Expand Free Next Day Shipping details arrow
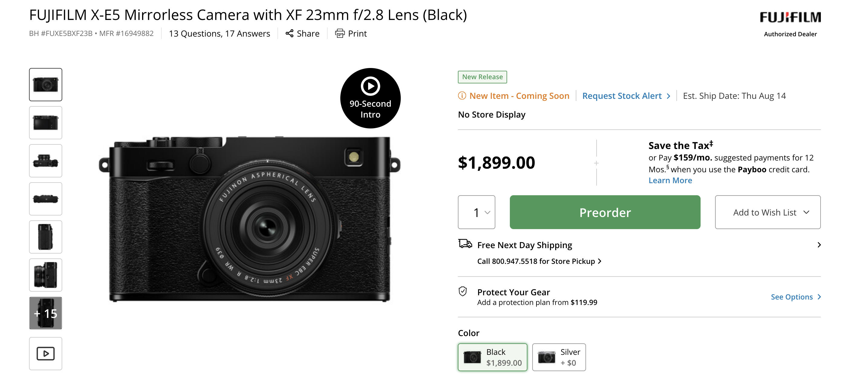Screen dimensions: 868x379 click(819, 245)
